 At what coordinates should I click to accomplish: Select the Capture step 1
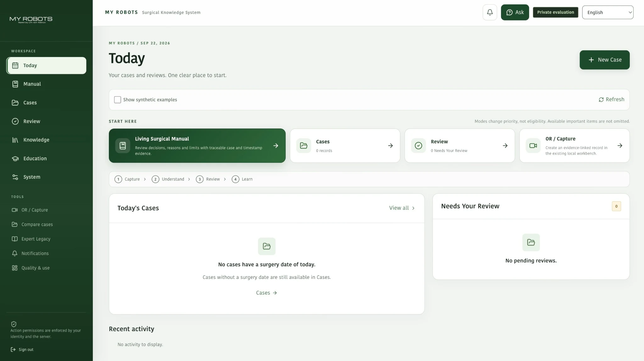pyautogui.click(x=127, y=179)
